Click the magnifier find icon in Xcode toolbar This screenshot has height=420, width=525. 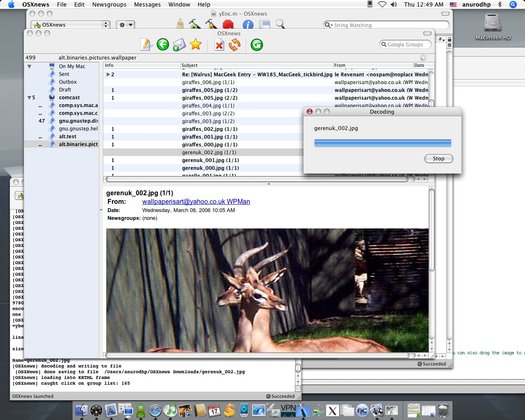click(x=280, y=24)
